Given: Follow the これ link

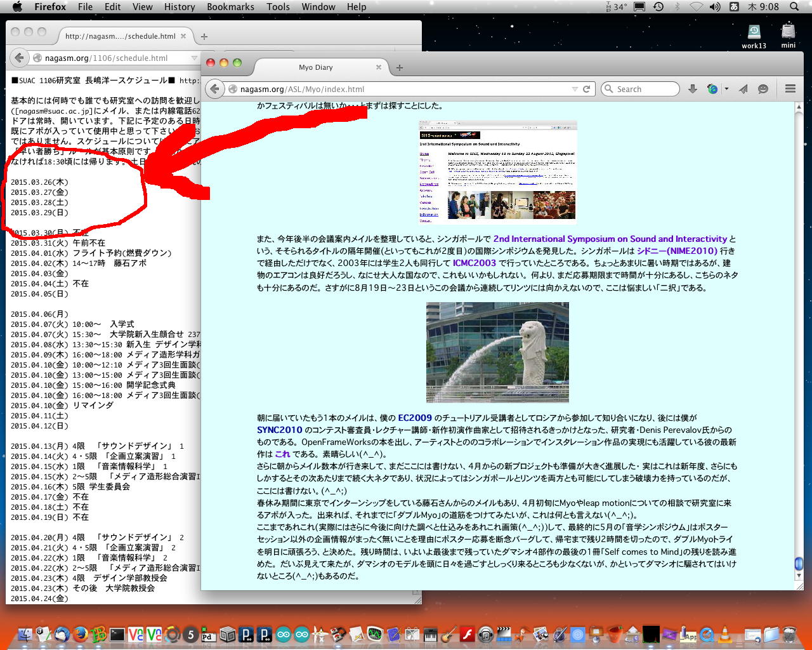Looking at the screenshot, I should [282, 454].
